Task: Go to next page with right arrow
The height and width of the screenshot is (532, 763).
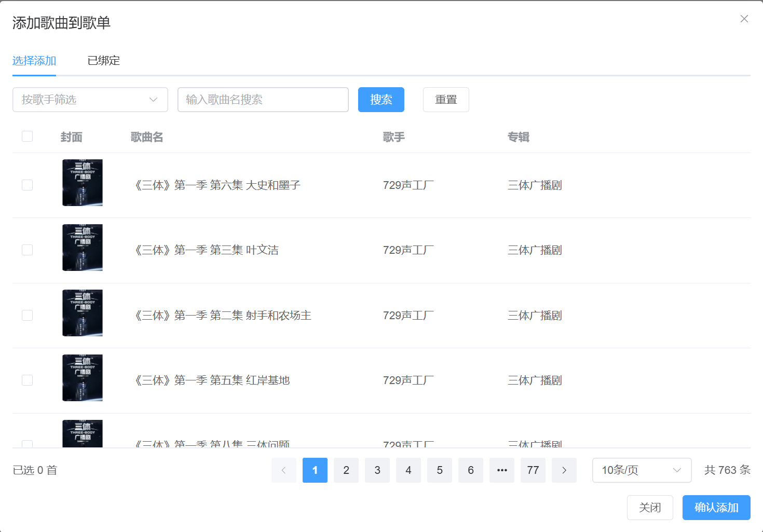Action: coord(564,470)
